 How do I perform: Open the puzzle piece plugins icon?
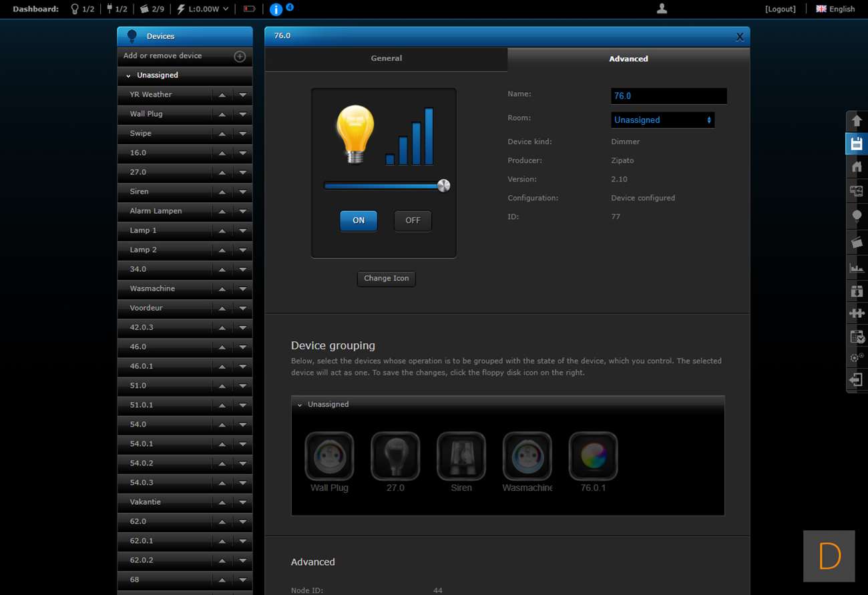click(857, 313)
